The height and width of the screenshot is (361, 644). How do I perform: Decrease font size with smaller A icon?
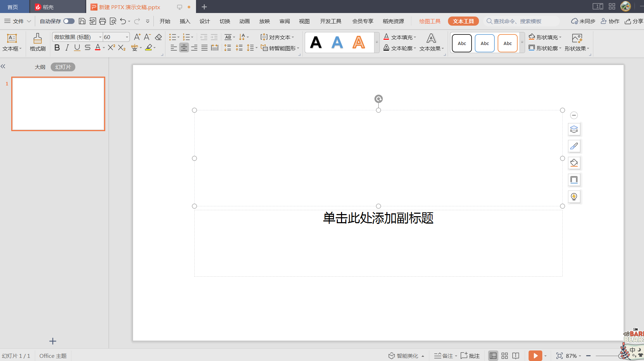click(x=147, y=37)
